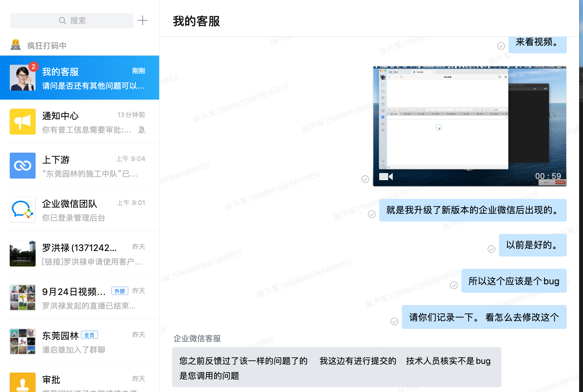Click the 上午 9:04 timestamp on 上下游
583x392 pixels.
(x=131, y=159)
